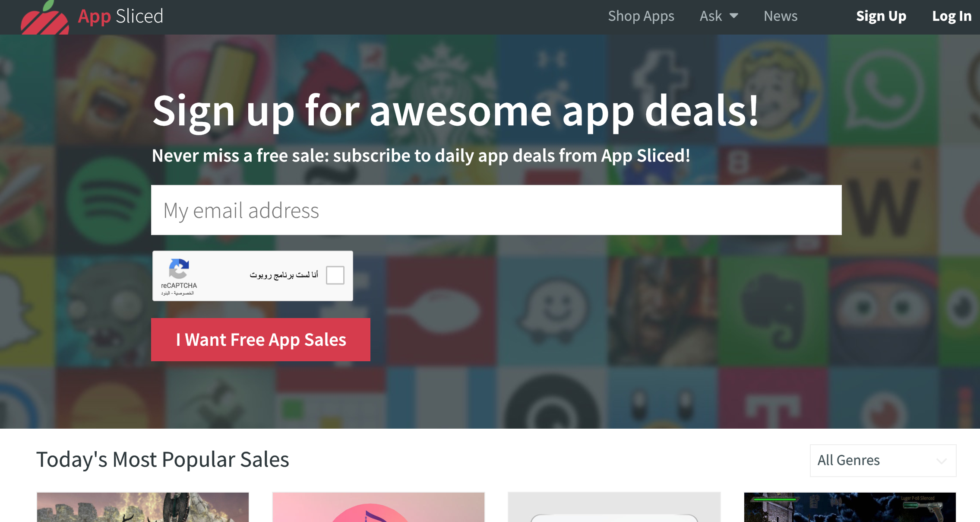Screen dimensions: 980x522
Task: Click the All Genres chevron arrow
Action: (x=942, y=461)
